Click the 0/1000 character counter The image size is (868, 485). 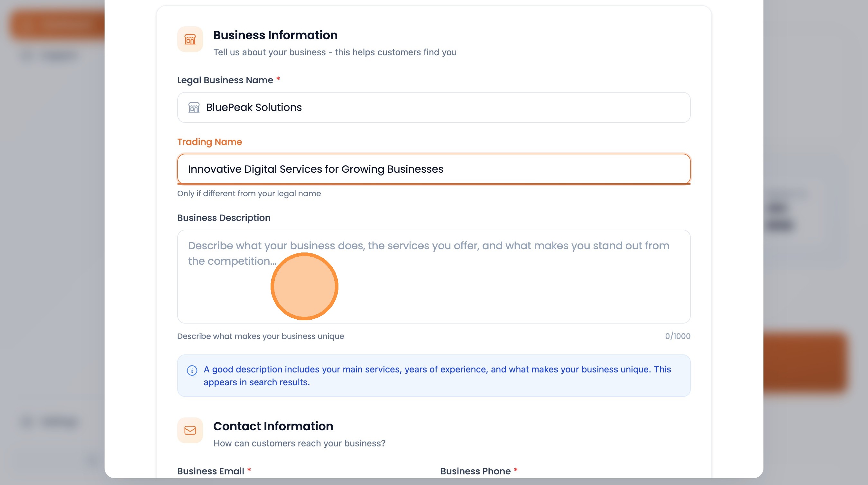click(x=677, y=336)
